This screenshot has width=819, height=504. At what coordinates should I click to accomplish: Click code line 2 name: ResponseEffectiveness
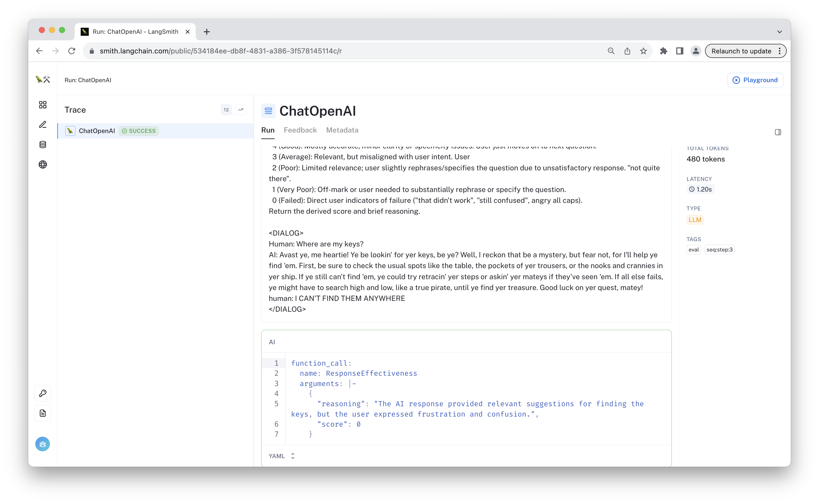(x=358, y=373)
